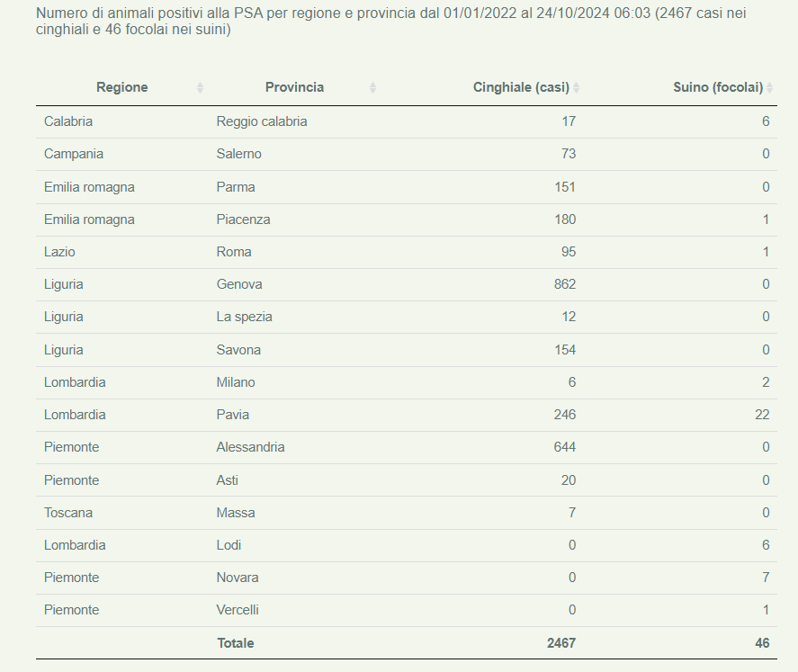
Task: Select the Toscana region cell
Action: (68, 513)
